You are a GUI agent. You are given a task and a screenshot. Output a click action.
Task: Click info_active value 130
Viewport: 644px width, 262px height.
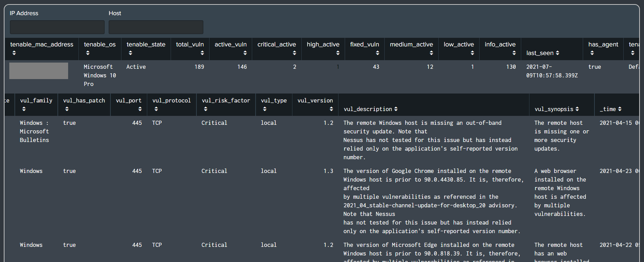pyautogui.click(x=511, y=67)
